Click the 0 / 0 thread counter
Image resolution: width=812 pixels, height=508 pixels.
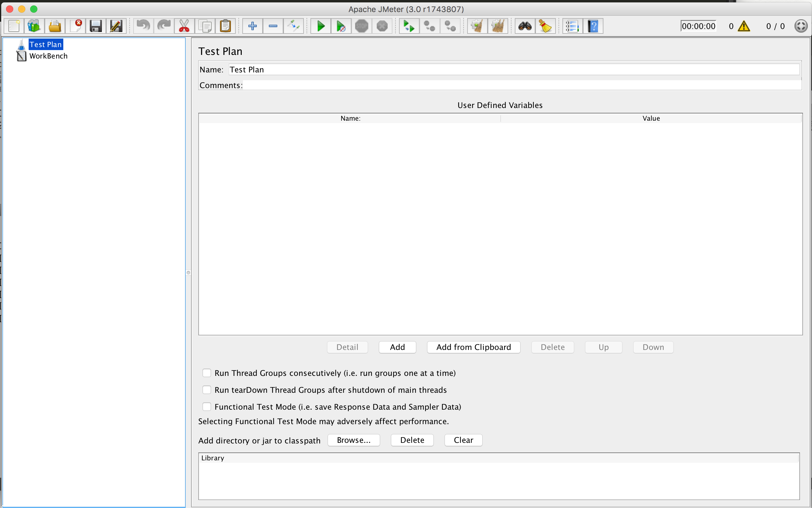[776, 26]
